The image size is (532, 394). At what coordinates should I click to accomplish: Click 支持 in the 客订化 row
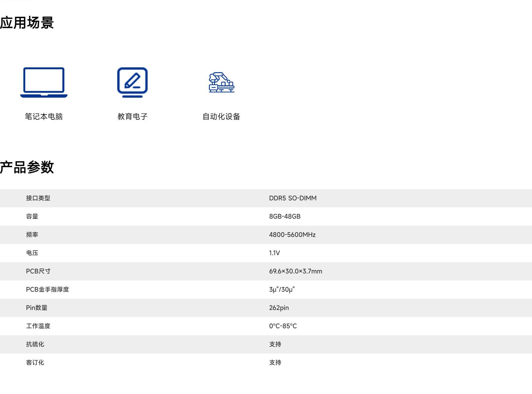point(275,363)
